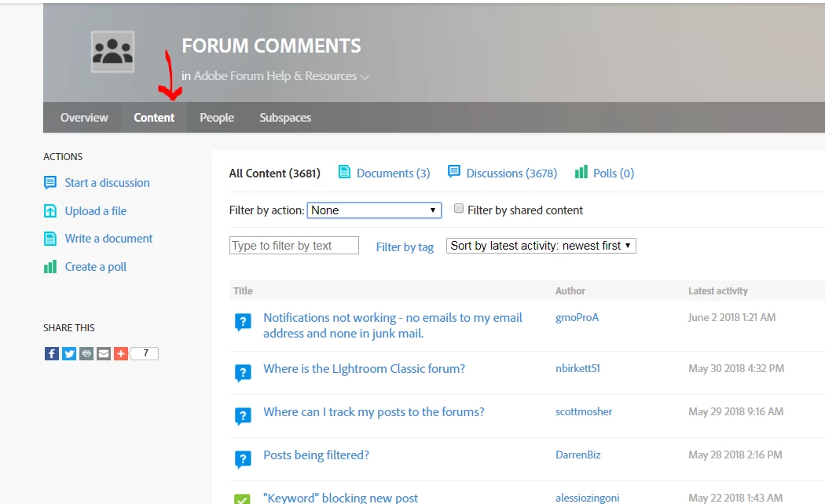Viewport: 825px width, 504px height.
Task: Open Where can I track my posts thread
Action: tap(373, 412)
